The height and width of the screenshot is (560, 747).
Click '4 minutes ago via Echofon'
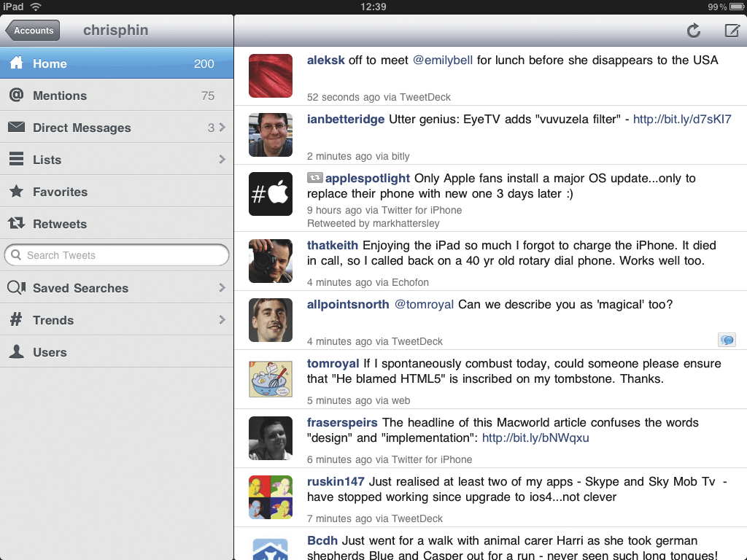point(368,282)
